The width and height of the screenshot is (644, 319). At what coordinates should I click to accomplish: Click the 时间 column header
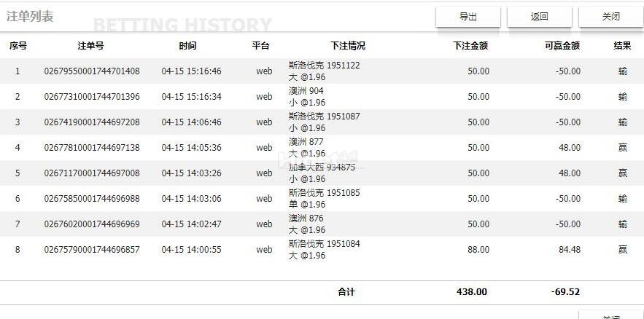[187, 46]
